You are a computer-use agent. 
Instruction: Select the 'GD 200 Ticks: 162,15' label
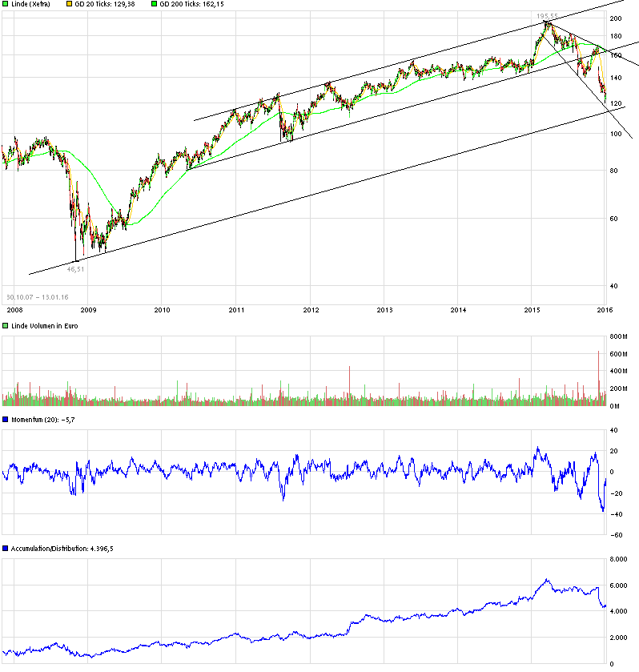coord(191,4)
